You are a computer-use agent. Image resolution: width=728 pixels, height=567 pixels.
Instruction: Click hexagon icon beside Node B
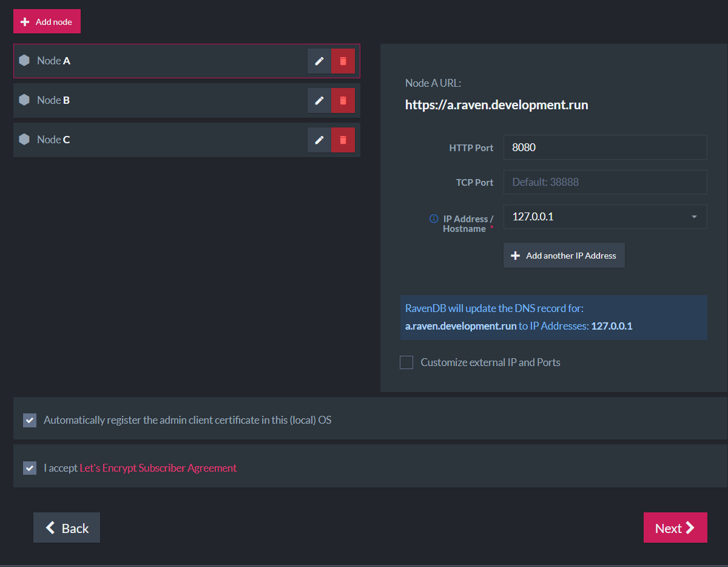tap(24, 100)
